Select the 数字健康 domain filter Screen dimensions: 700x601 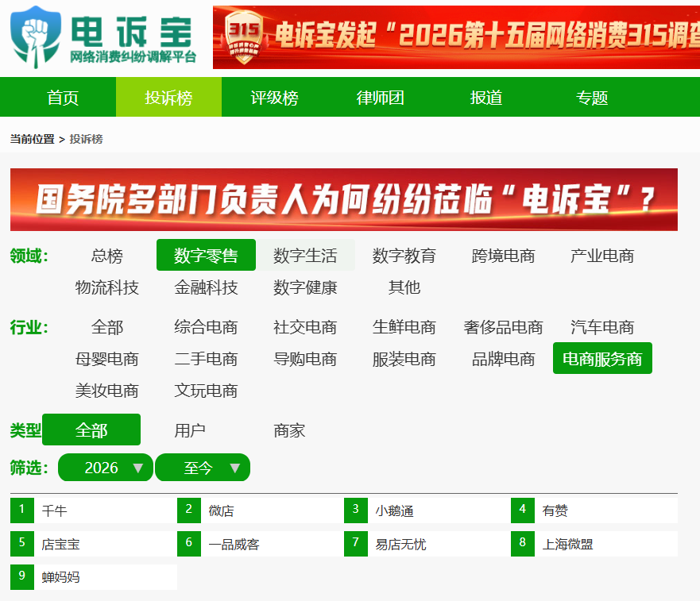pyautogui.click(x=305, y=287)
